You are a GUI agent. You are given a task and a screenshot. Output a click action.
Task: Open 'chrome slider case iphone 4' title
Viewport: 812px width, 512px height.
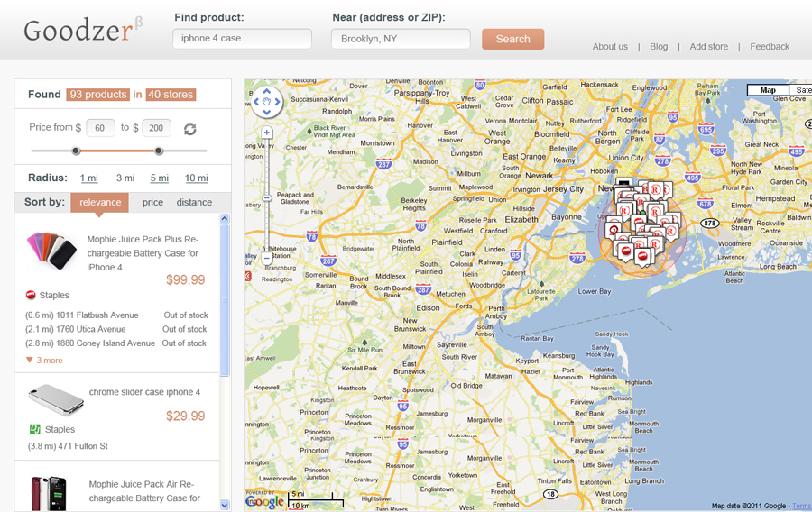point(144,392)
